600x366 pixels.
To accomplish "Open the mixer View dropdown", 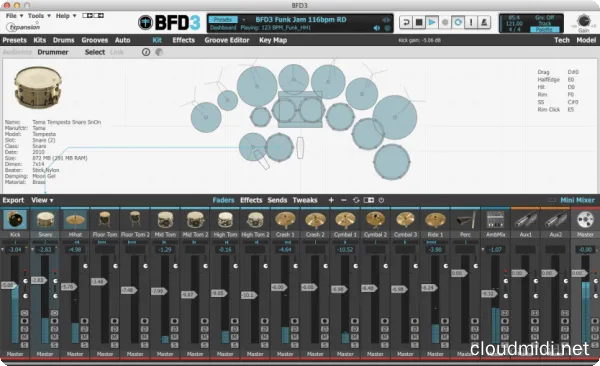I will (x=42, y=200).
